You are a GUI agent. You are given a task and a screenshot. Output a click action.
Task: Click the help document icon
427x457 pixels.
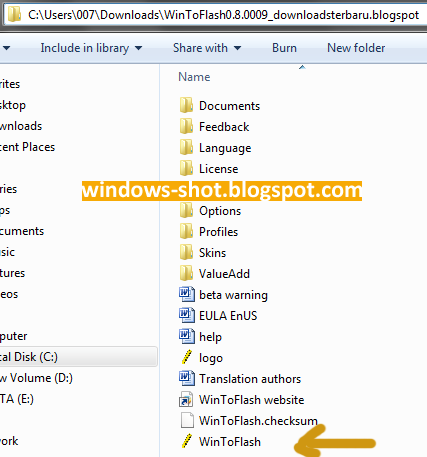pyautogui.click(x=187, y=336)
